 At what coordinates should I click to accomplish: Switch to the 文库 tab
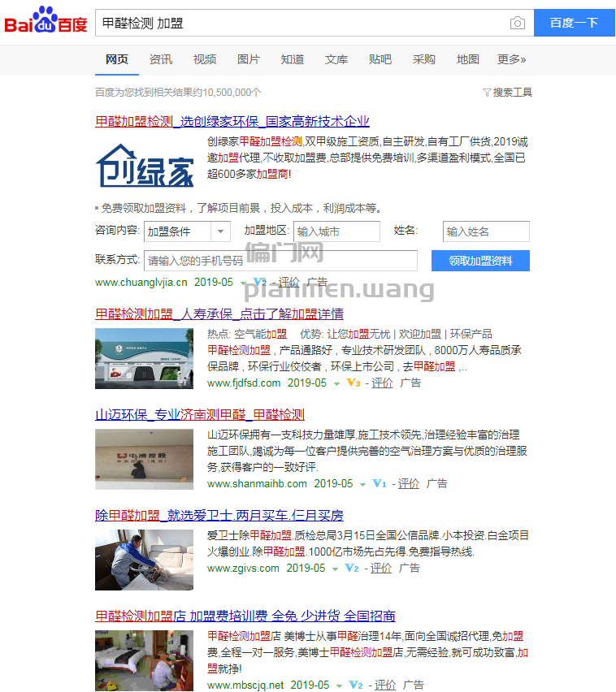[x=336, y=59]
